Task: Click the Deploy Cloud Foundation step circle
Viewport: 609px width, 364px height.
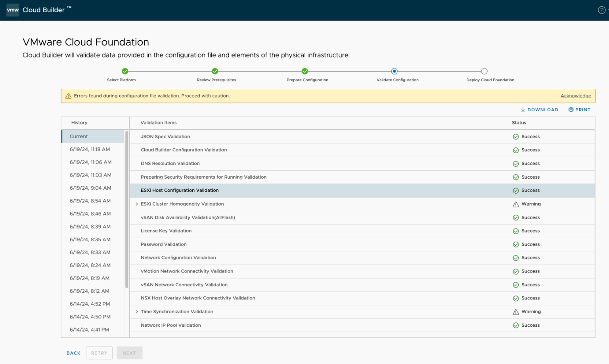Action: 485,72
